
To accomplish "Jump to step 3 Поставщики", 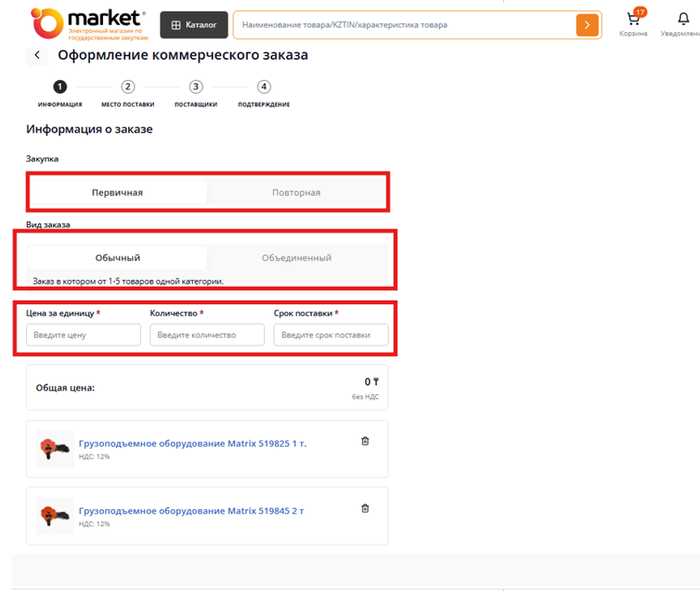I will [196, 87].
